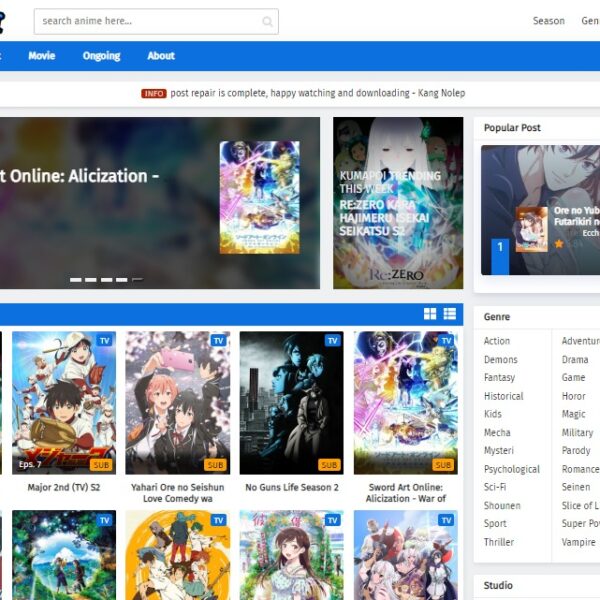Select the first slider indicator dash
The image size is (600, 600).
pos(75,280)
